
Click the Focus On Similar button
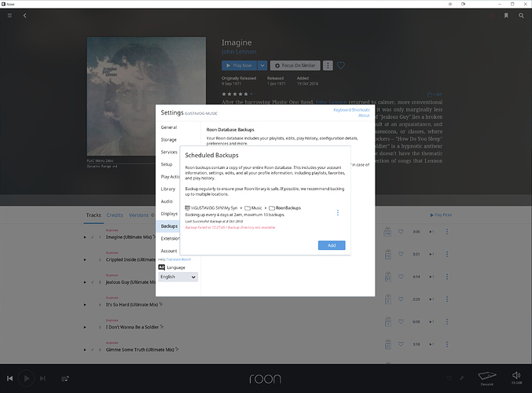pyautogui.click(x=295, y=65)
